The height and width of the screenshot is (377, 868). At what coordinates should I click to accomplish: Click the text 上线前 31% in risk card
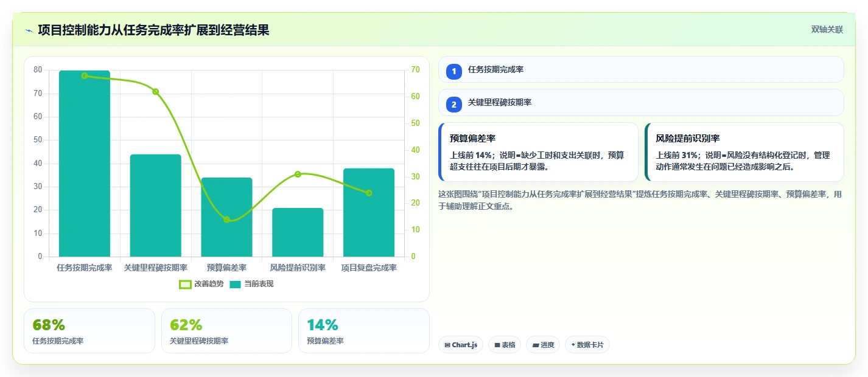click(677, 155)
